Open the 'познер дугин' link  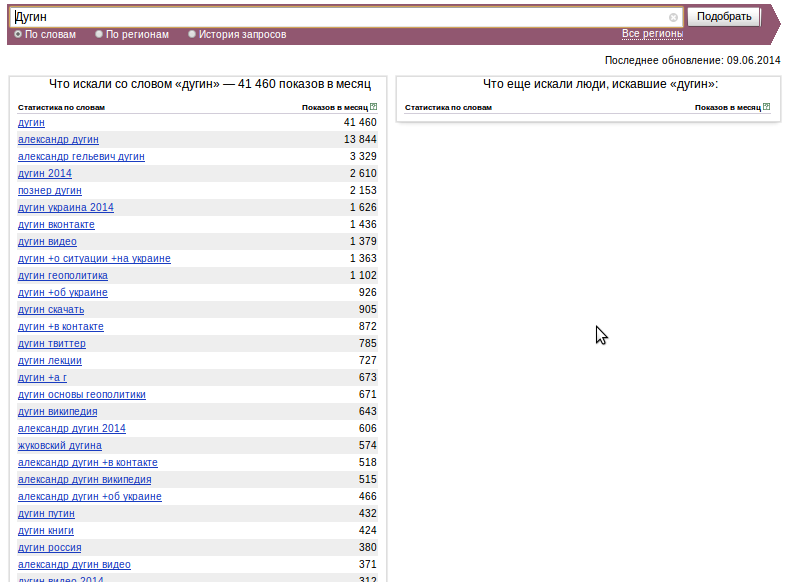tap(50, 191)
